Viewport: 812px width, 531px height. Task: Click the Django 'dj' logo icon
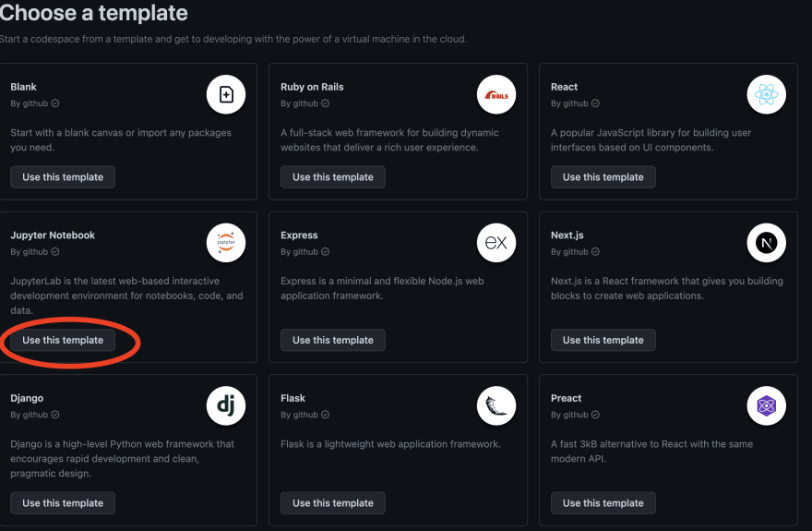pyautogui.click(x=226, y=405)
